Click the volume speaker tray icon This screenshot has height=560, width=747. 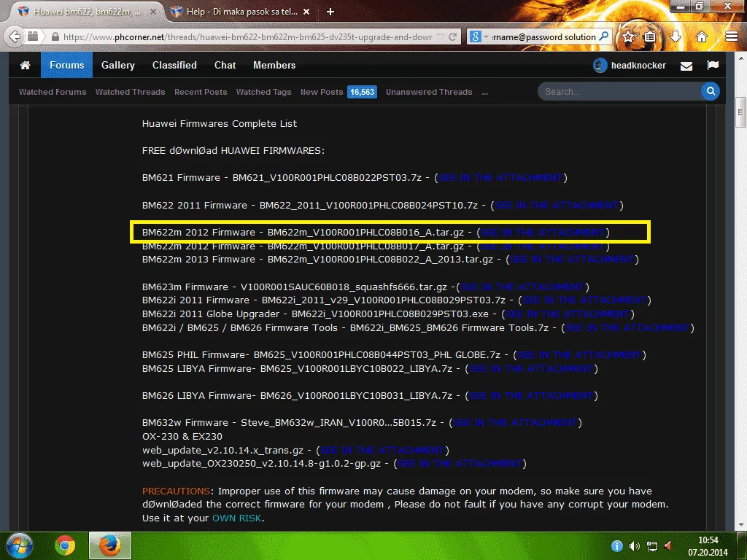tap(634, 546)
